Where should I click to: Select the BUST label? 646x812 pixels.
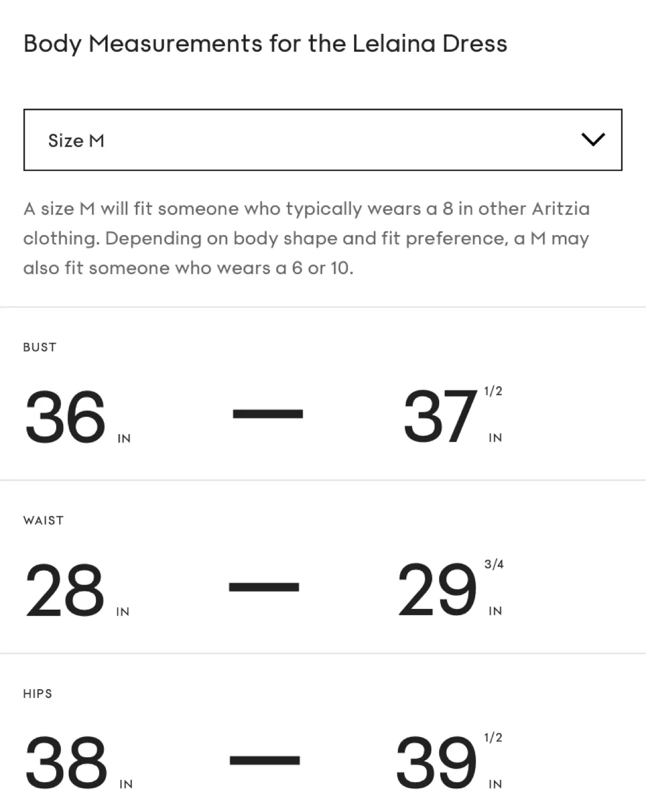tap(39, 347)
